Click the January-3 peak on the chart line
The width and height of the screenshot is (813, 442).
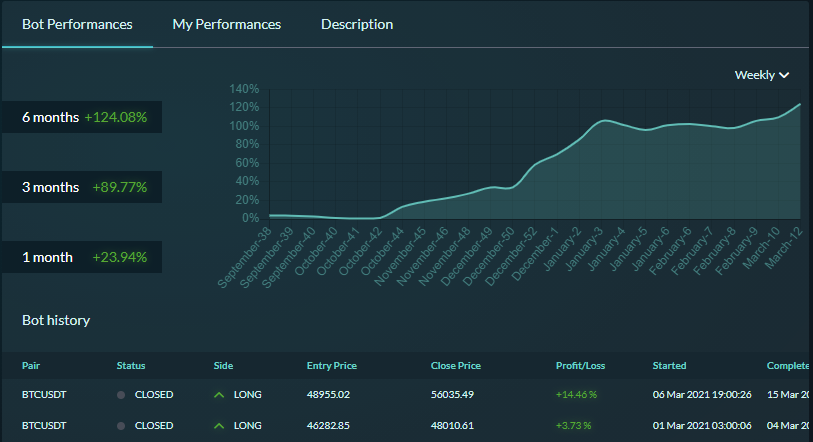pos(604,121)
